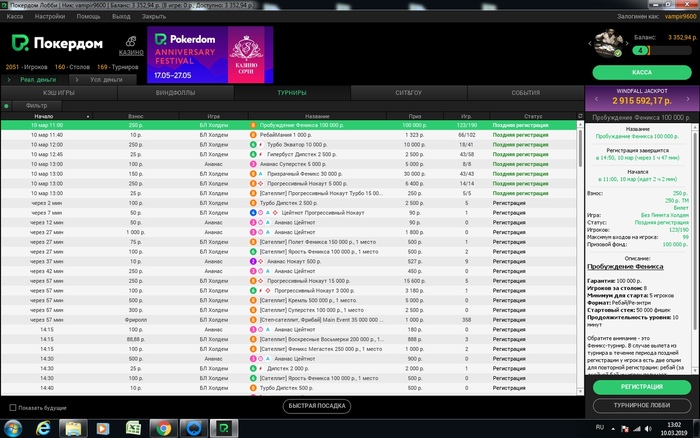The height and width of the screenshot is (438, 700).
Task: Open the Касса menu
Action: coord(15,17)
